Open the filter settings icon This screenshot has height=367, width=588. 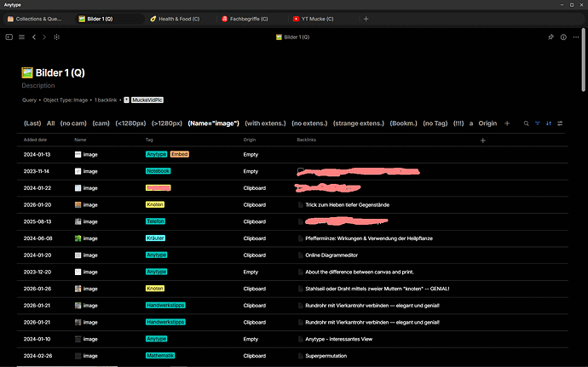[538, 123]
